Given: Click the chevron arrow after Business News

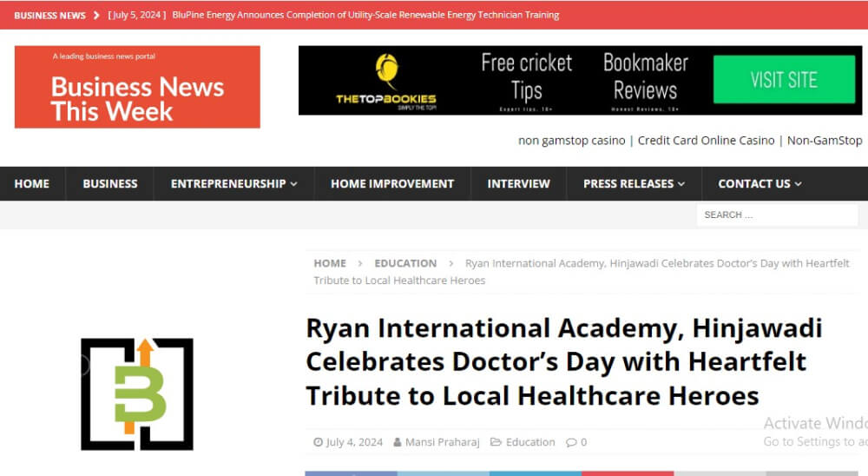Looking at the screenshot, I should [96, 15].
